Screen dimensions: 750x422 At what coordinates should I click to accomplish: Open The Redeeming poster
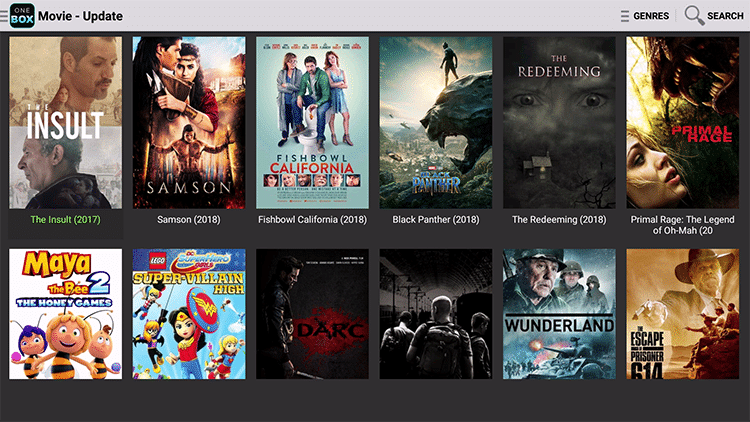[x=559, y=122]
